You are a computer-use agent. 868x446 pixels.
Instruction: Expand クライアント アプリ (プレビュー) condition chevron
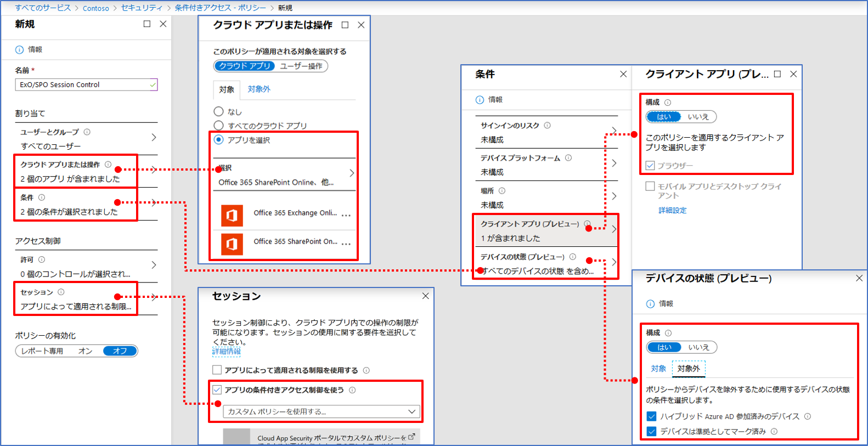614,229
